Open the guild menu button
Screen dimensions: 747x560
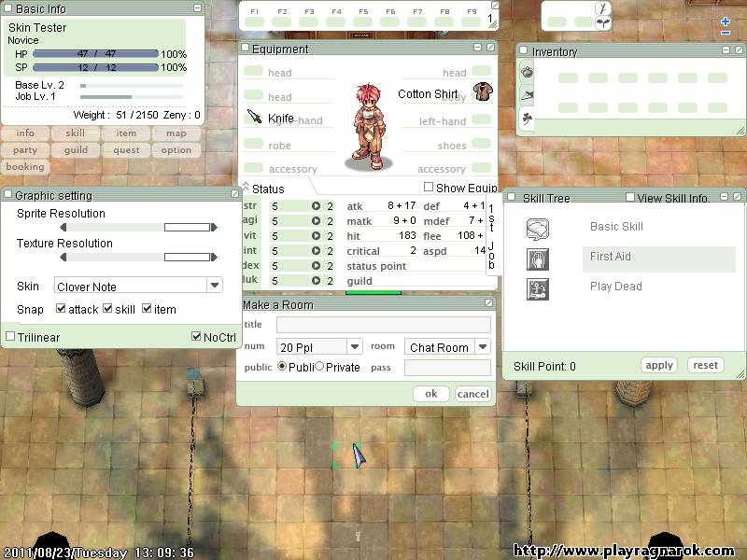pos(76,150)
